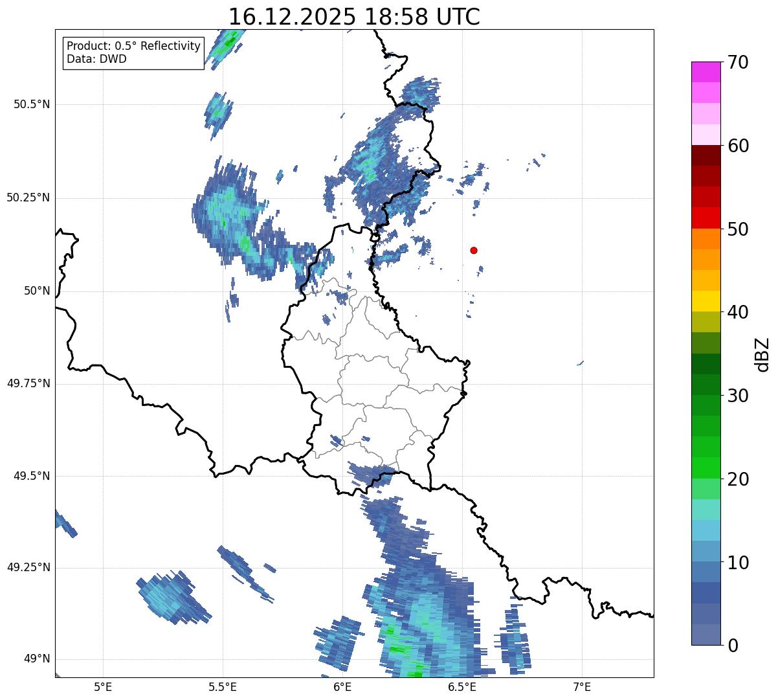Click the "50.25°N" latitude label
This screenshot has height=700, width=778.
click(28, 198)
